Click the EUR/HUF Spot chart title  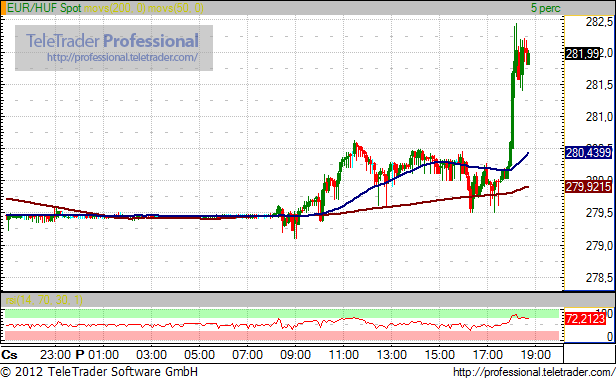pyautogui.click(x=44, y=8)
